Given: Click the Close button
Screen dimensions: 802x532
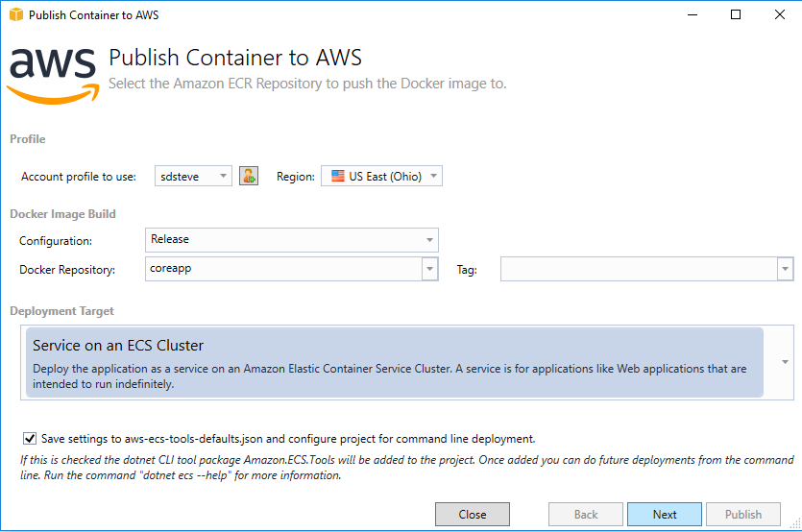Looking at the screenshot, I should (x=473, y=514).
